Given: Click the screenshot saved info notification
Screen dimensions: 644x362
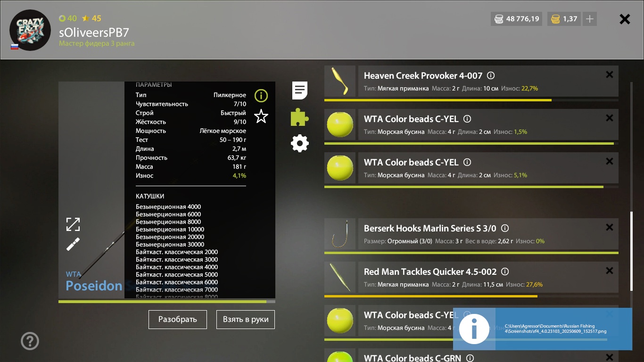Looking at the screenshot, I should point(543,329).
